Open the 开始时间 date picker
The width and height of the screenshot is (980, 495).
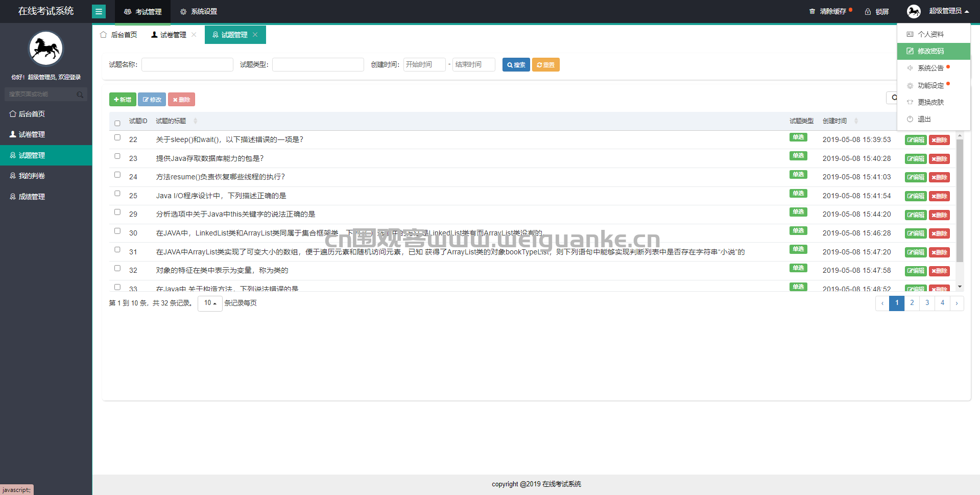(x=424, y=64)
